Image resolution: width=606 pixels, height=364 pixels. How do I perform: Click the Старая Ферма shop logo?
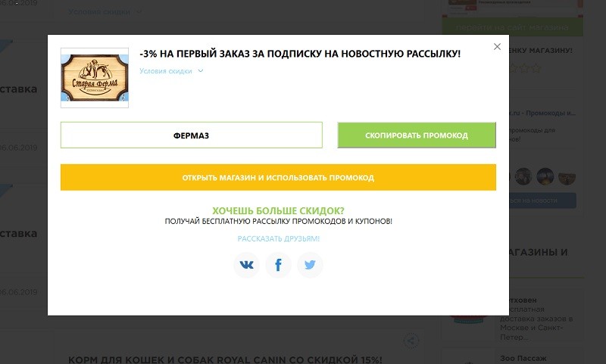pos(95,78)
